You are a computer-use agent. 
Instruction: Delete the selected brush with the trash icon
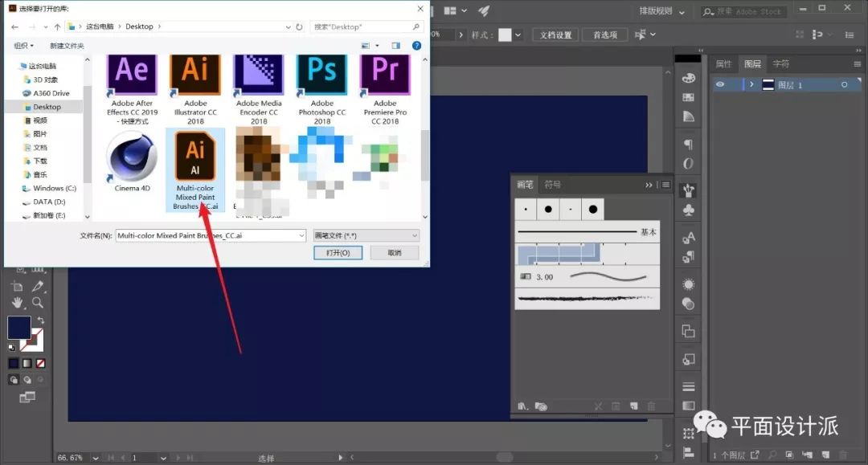point(652,406)
